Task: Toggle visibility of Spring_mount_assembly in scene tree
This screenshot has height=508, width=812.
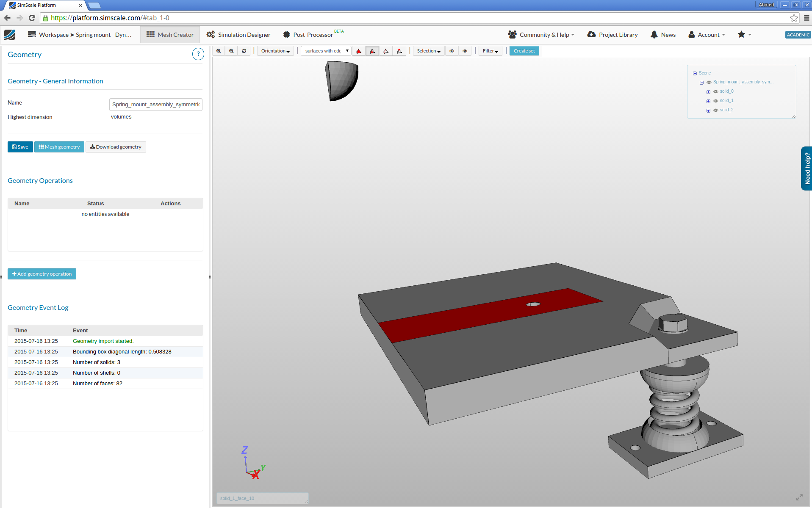Action: [x=709, y=82]
